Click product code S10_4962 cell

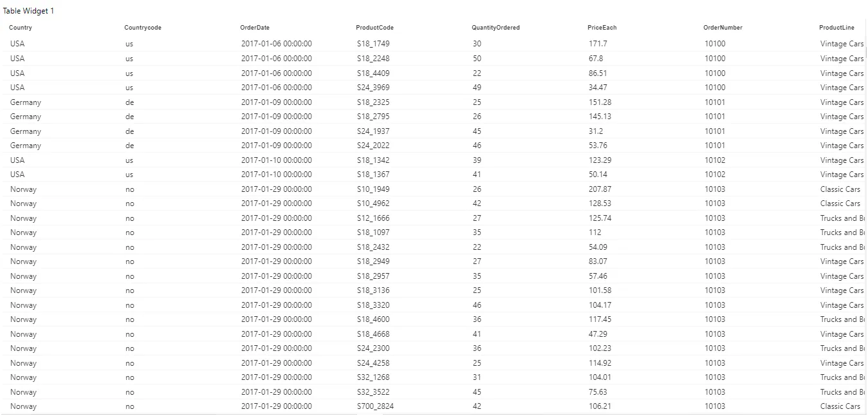[x=373, y=203]
